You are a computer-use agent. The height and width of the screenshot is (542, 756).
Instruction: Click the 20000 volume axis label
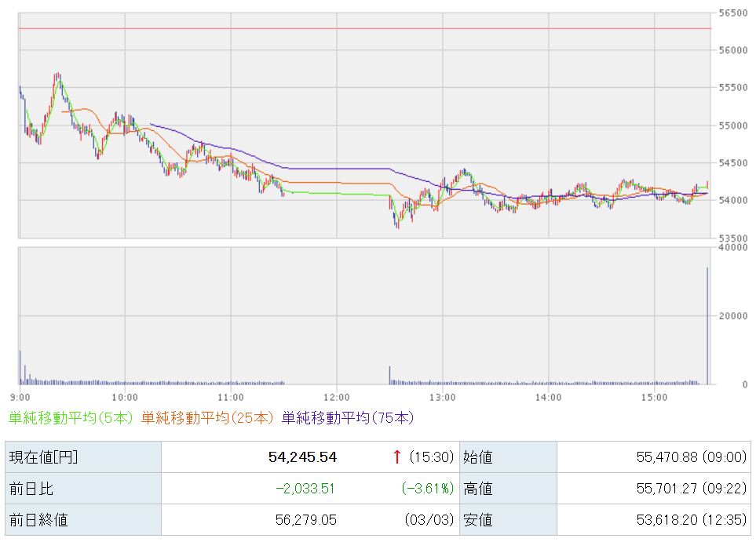[x=731, y=316]
